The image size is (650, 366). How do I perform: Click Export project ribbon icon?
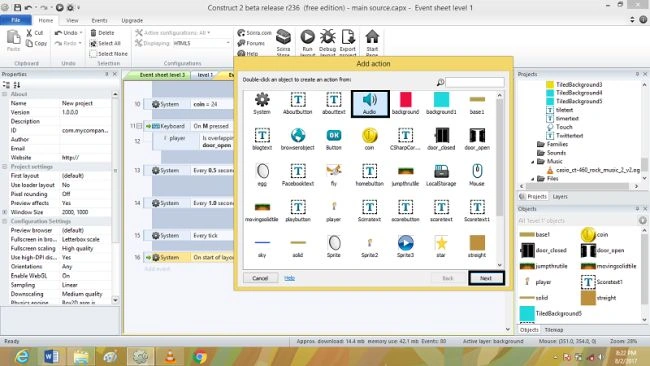(348, 43)
